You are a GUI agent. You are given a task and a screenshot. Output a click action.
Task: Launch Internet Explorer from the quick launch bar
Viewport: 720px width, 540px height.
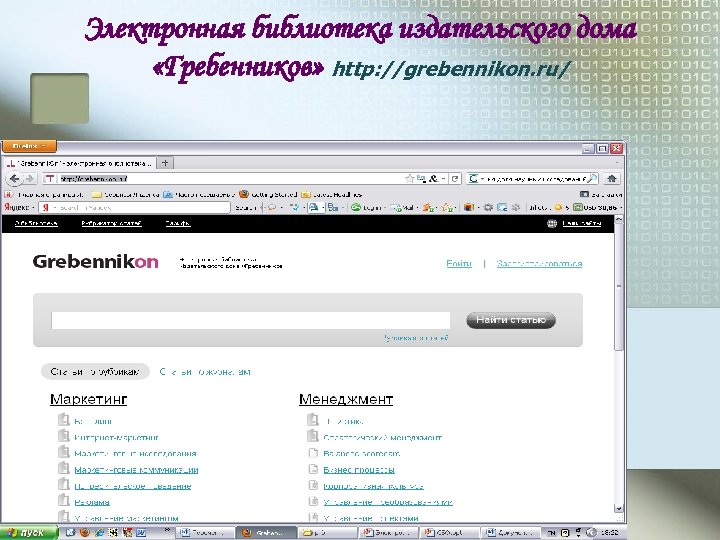[99, 533]
